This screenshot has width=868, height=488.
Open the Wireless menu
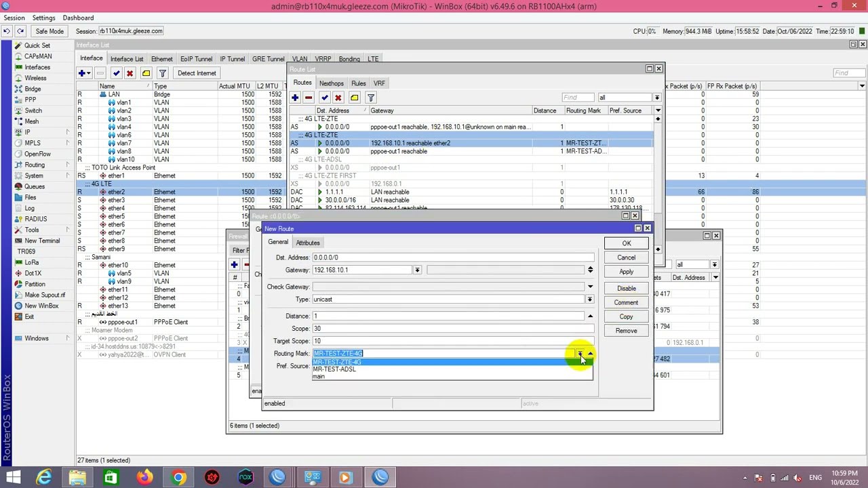pos(35,78)
